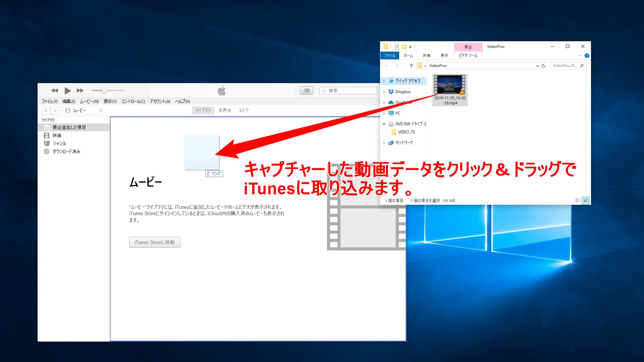Open the ファイル(F) menu in iTunes
Image resolution: width=644 pixels, height=362 pixels.
[49, 101]
